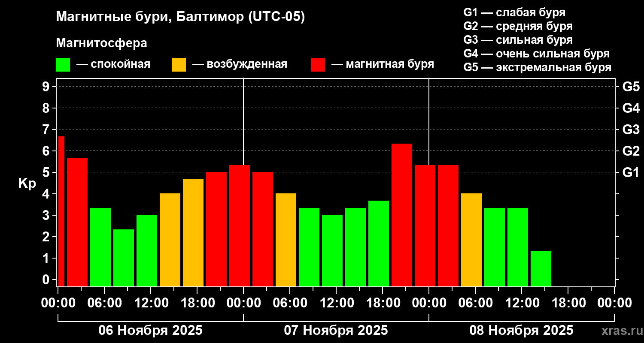Image resolution: width=644 pixels, height=343 pixels.
Task: Click the shortest green bar on 08 Ноября
Action: (541, 268)
